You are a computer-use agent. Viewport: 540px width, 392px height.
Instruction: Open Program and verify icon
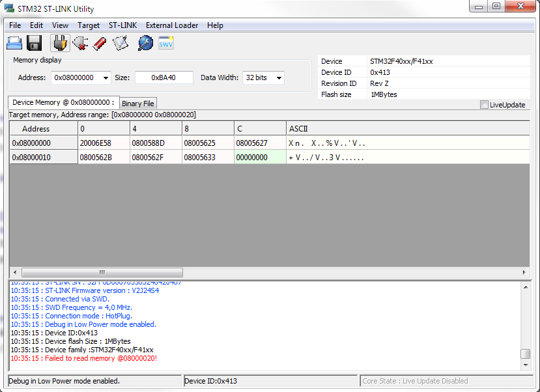point(121,44)
